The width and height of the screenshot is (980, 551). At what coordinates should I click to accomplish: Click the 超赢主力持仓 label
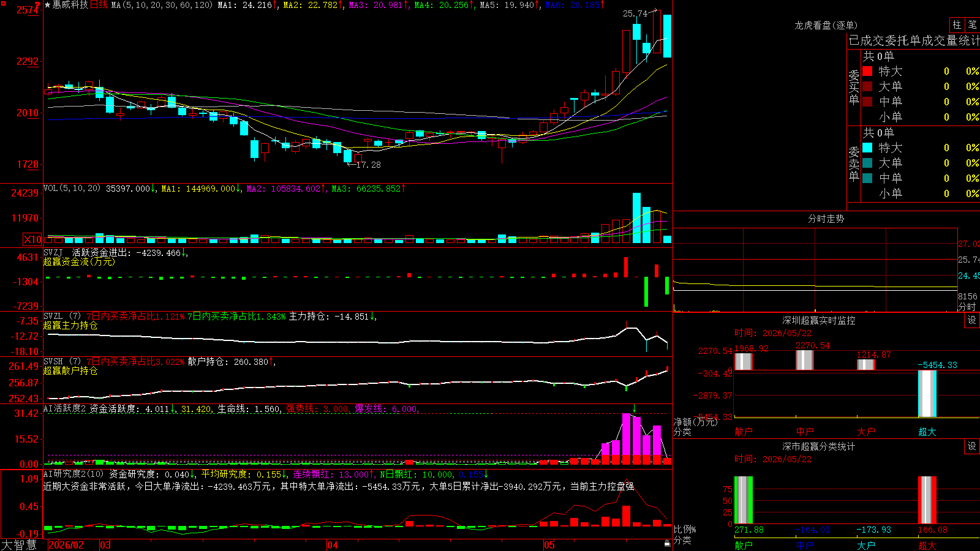pos(70,326)
